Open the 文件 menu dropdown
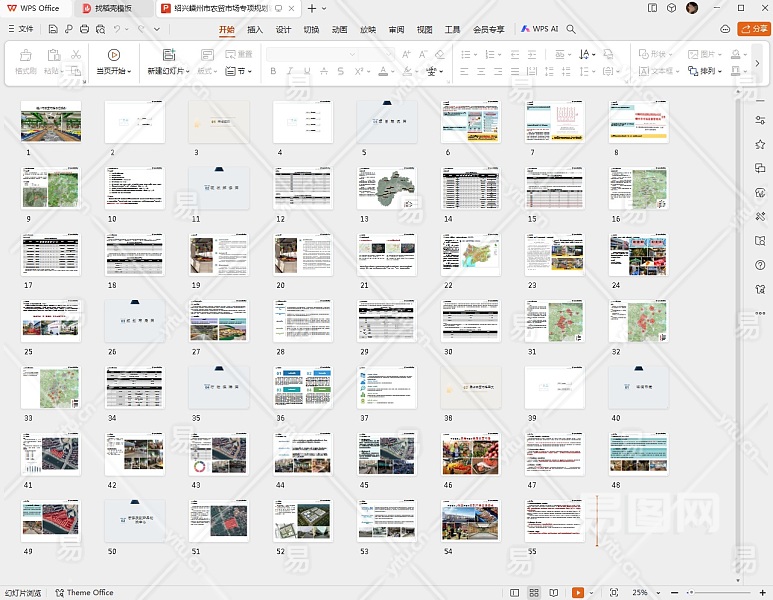The width and height of the screenshot is (773, 600). (20, 29)
